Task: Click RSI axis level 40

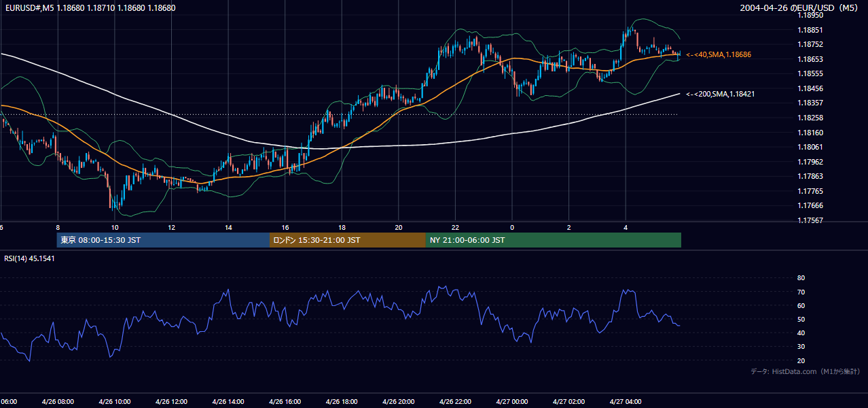Action: 801,333
